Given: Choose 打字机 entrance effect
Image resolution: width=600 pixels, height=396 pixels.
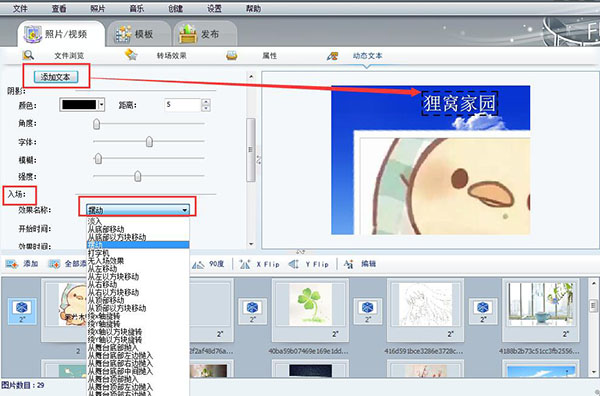Looking at the screenshot, I should [x=138, y=253].
